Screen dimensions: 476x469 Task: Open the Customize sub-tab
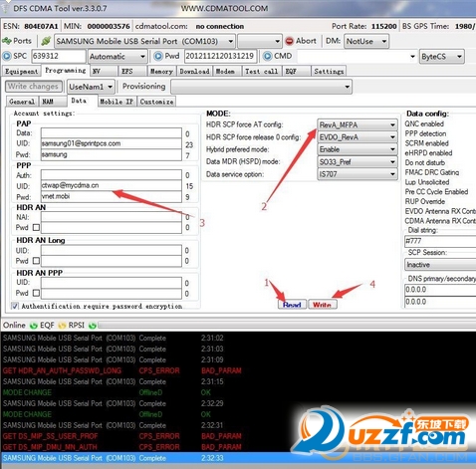pyautogui.click(x=156, y=102)
